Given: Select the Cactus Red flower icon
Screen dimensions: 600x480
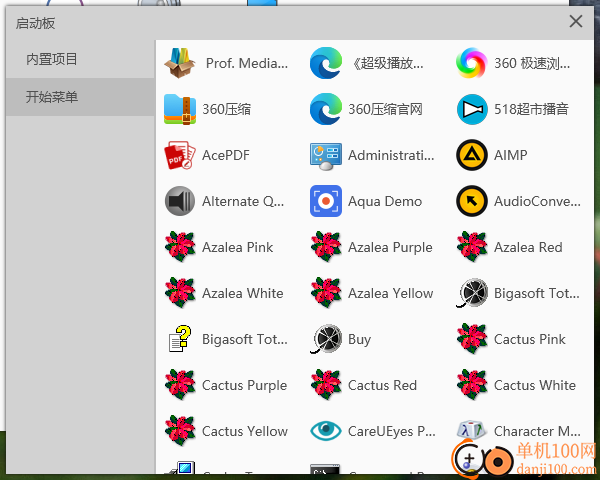Looking at the screenshot, I should 326,385.
